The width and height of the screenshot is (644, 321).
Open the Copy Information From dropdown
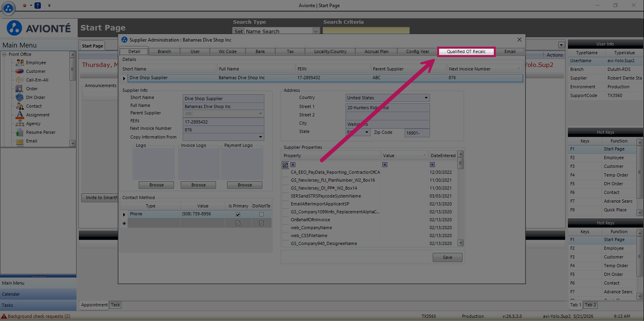260,137
